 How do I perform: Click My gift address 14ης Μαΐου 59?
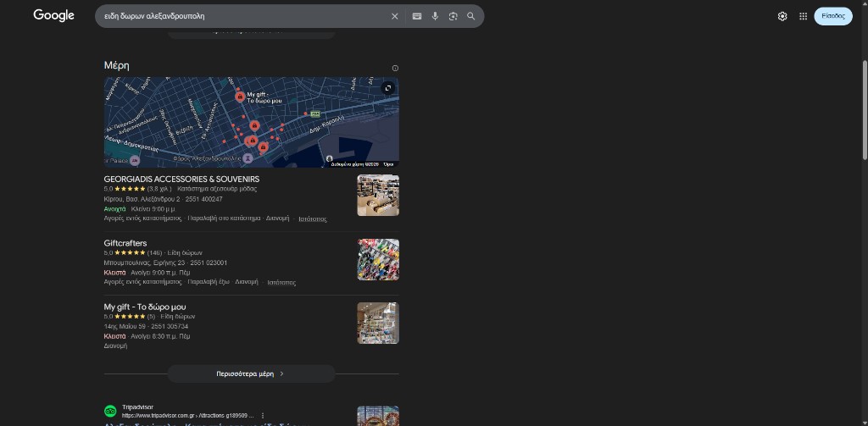coord(125,326)
